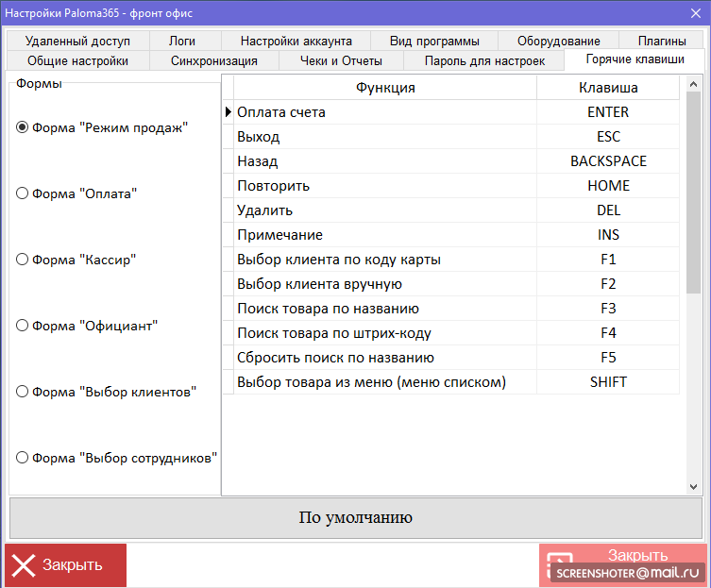Select the Форма "Режим продаж" radio button
This screenshot has width=711, height=588.
(23, 127)
